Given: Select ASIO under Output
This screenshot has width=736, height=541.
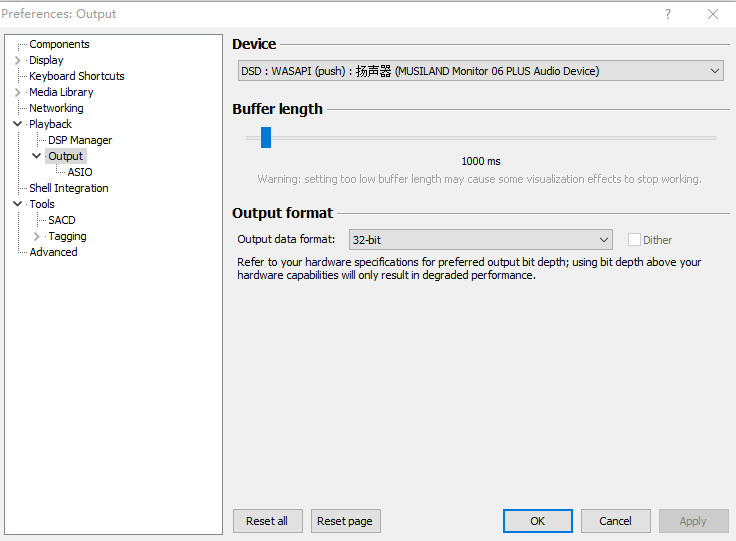Looking at the screenshot, I should 80,172.
